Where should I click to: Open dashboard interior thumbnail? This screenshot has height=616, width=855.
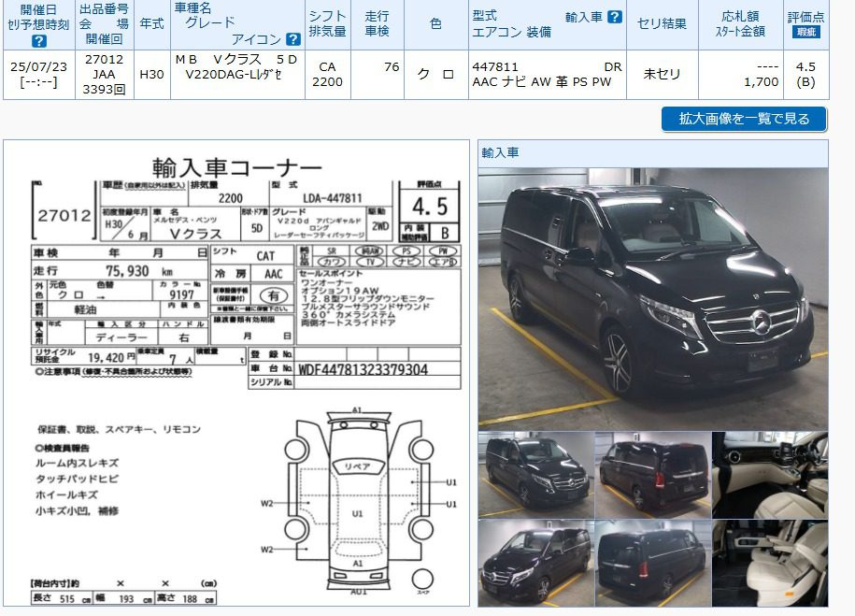[x=770, y=474]
